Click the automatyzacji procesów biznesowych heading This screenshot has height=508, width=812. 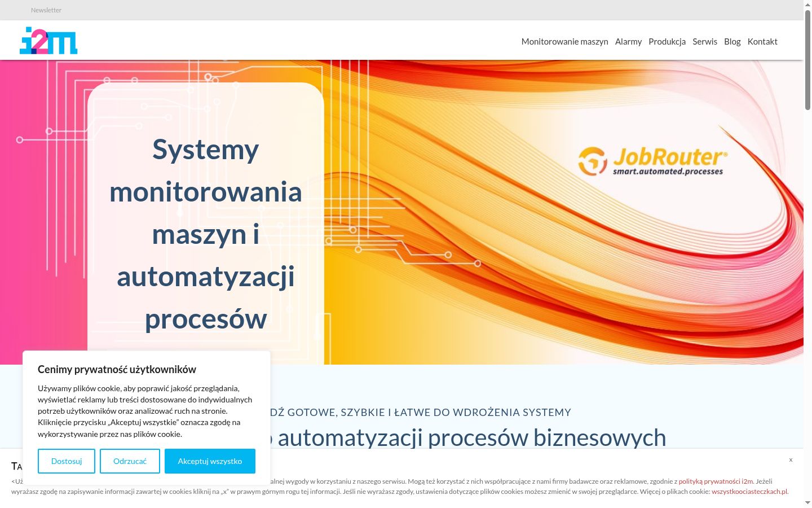pos(471,437)
